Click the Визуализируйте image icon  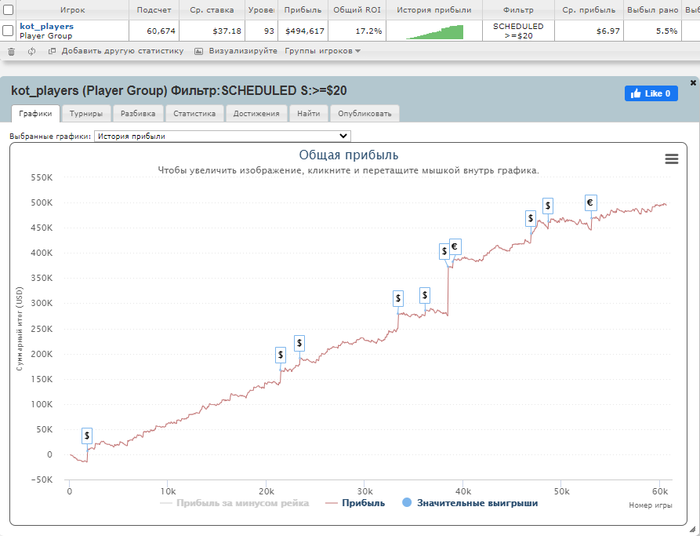click(x=199, y=51)
